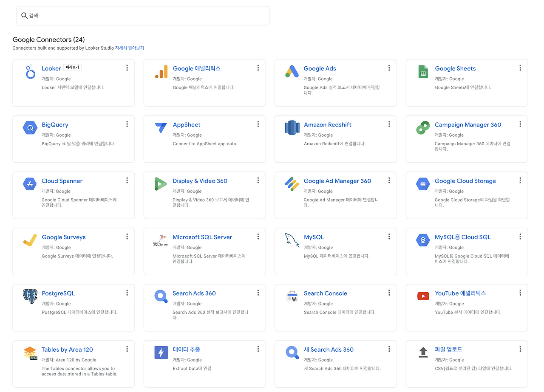Image resolution: width=544 pixels, height=392 pixels.
Task: Click the YouTube 애널리틱스 play icon
Action: pyautogui.click(x=423, y=296)
